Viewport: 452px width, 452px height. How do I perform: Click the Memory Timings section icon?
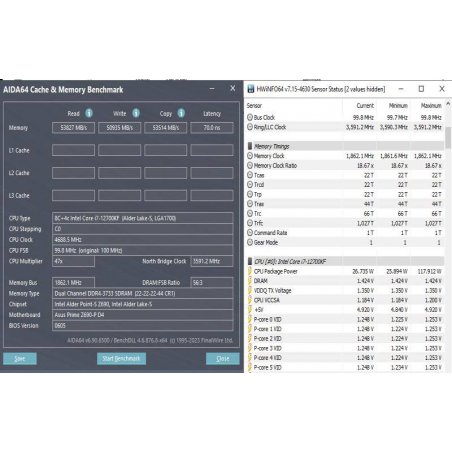[250, 146]
